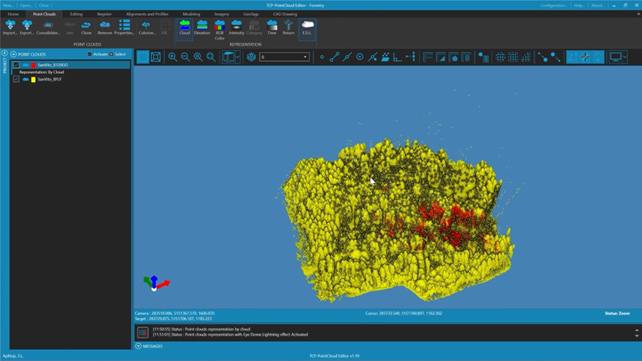Uncheck the red point cloud visibility checkbox
This screenshot has width=642, height=361.
(16, 65)
